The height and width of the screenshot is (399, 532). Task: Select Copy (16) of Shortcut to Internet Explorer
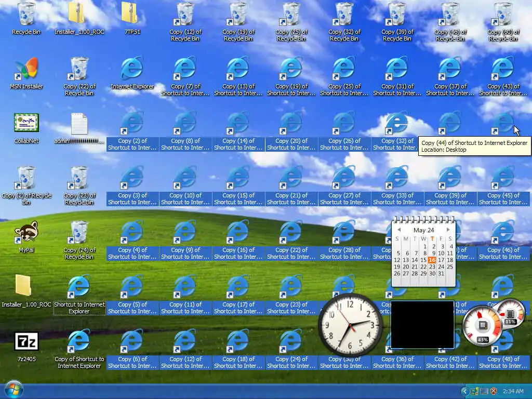point(238,240)
